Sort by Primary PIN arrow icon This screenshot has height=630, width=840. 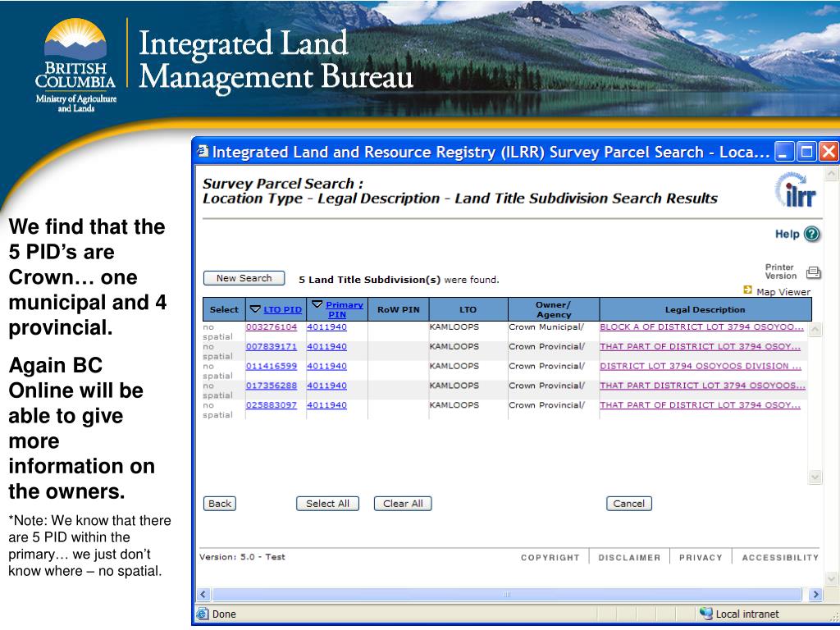(x=317, y=304)
